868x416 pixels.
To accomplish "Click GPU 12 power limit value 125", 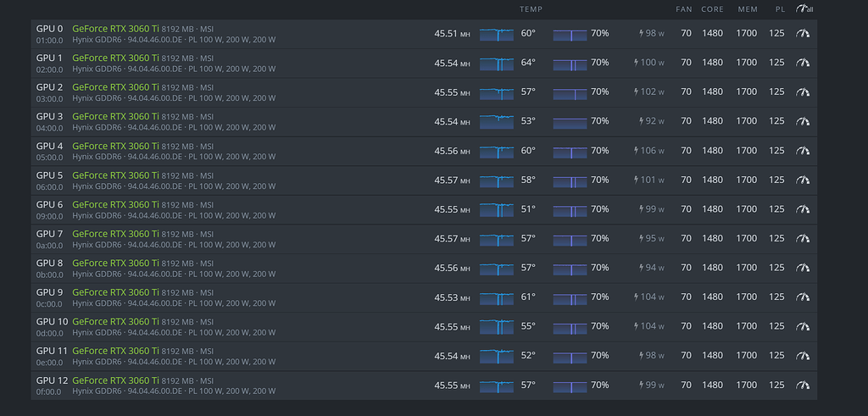I will click(x=776, y=385).
